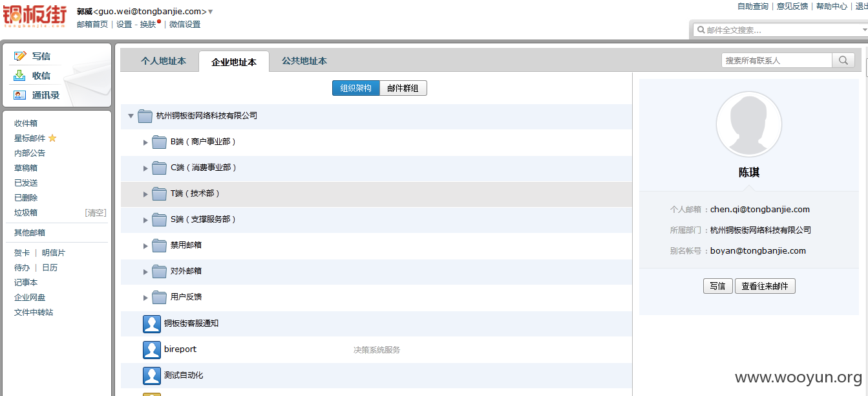
Task: Open the 企业网盘 link
Action: point(30,297)
